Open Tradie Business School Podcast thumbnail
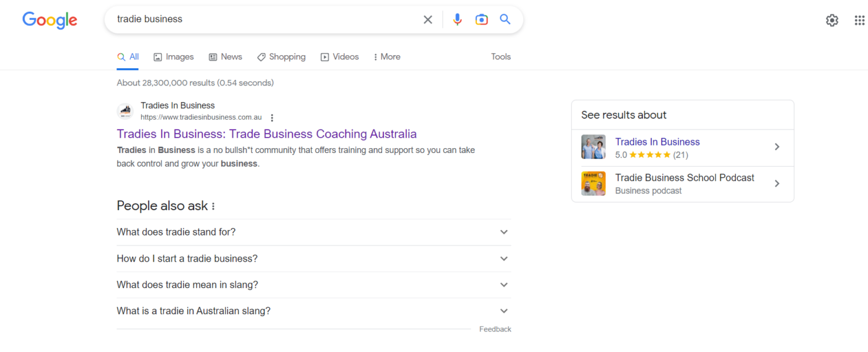This screenshot has height=352, width=868. pyautogui.click(x=593, y=183)
